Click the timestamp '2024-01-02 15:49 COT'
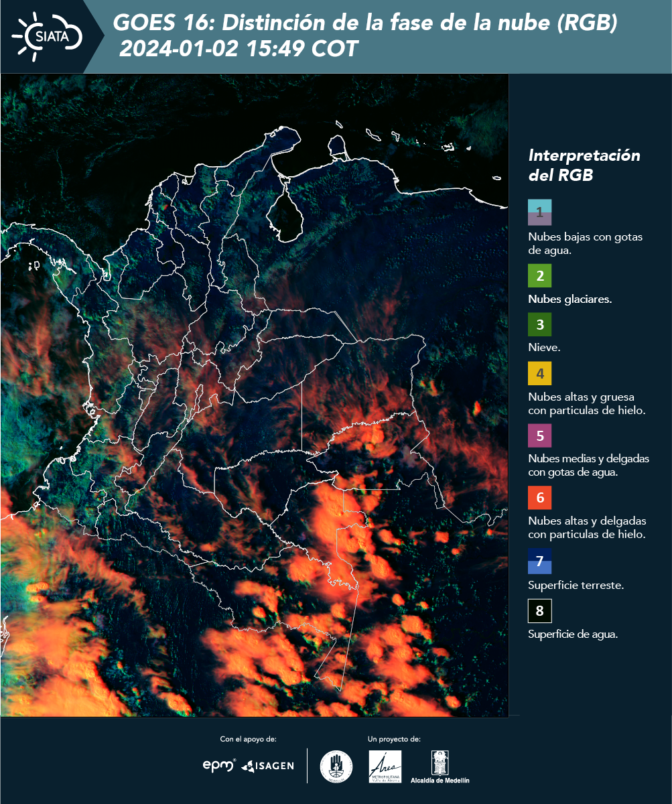The width and height of the screenshot is (672, 804). tap(239, 49)
